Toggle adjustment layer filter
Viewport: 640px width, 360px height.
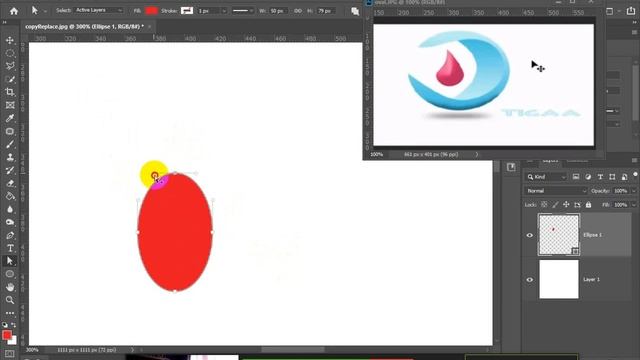pos(588,177)
